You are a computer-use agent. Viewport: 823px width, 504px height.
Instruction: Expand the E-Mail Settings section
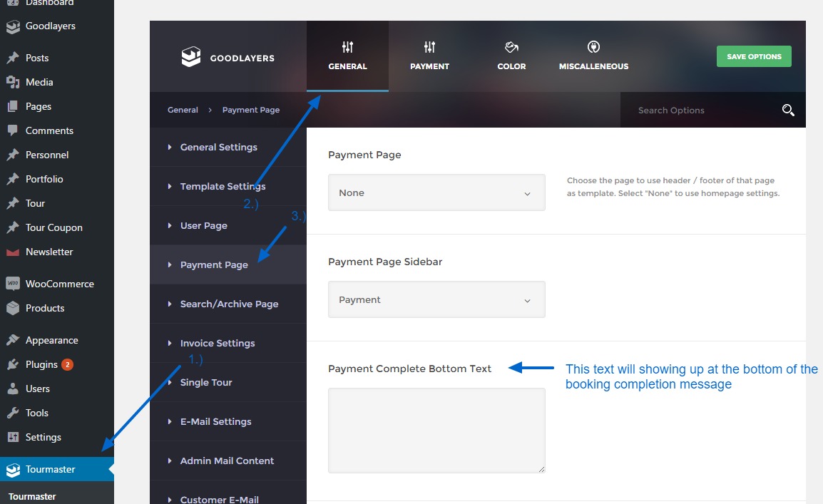coord(215,421)
